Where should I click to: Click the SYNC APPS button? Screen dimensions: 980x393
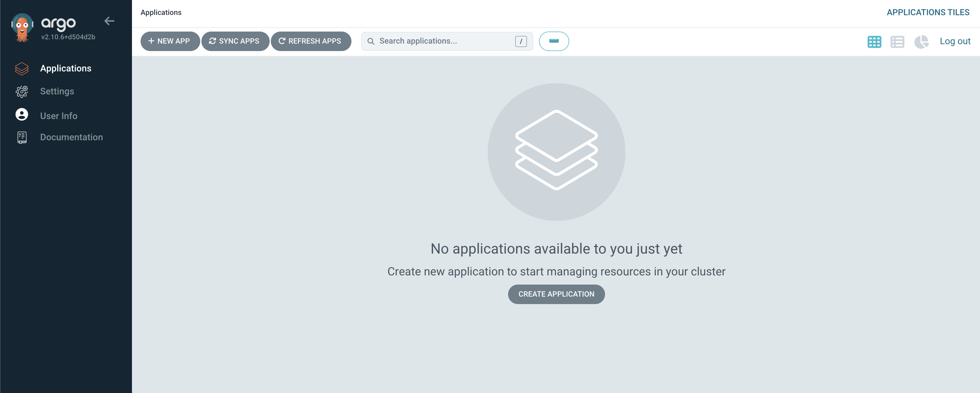[235, 41]
